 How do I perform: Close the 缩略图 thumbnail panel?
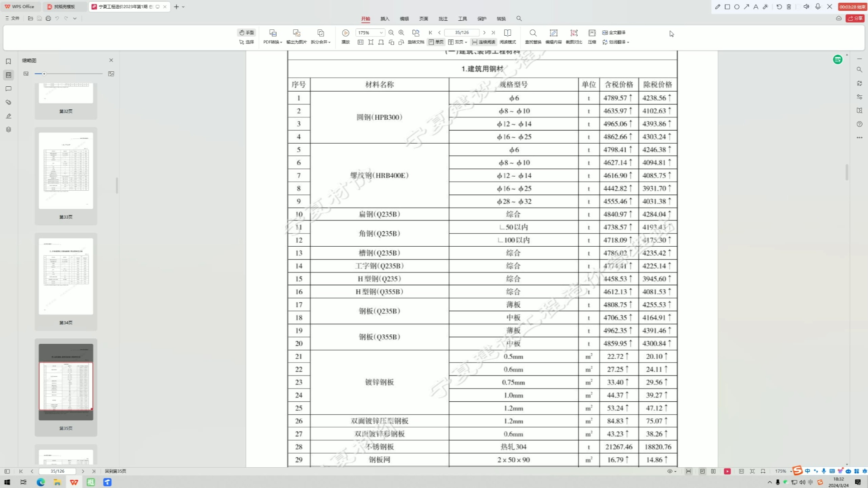tap(111, 60)
